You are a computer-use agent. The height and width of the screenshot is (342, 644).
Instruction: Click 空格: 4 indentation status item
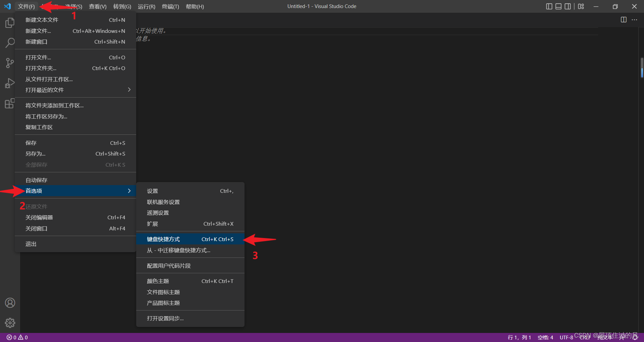[545, 337]
